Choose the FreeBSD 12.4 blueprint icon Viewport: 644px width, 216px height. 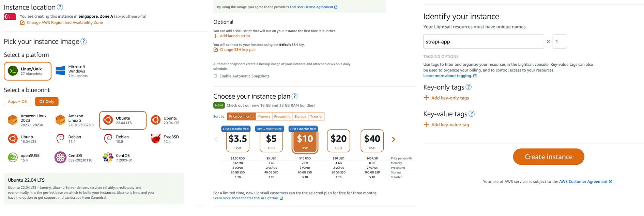[156, 139]
